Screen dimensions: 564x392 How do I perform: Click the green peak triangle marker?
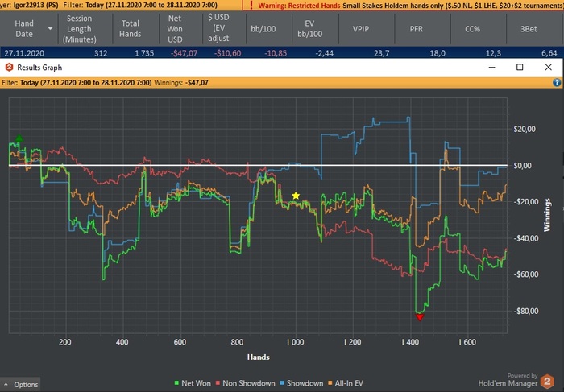[19, 138]
